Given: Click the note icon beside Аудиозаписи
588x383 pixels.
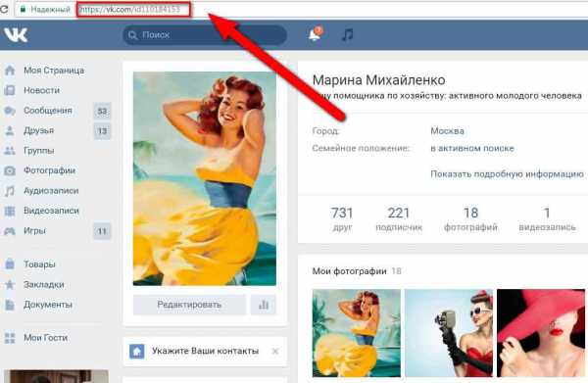Looking at the screenshot, I should point(10,191).
